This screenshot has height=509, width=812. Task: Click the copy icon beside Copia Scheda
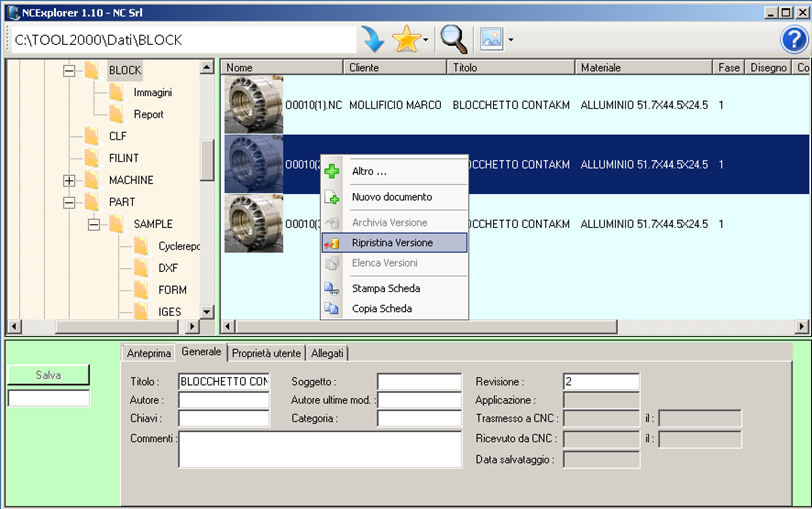(331, 309)
